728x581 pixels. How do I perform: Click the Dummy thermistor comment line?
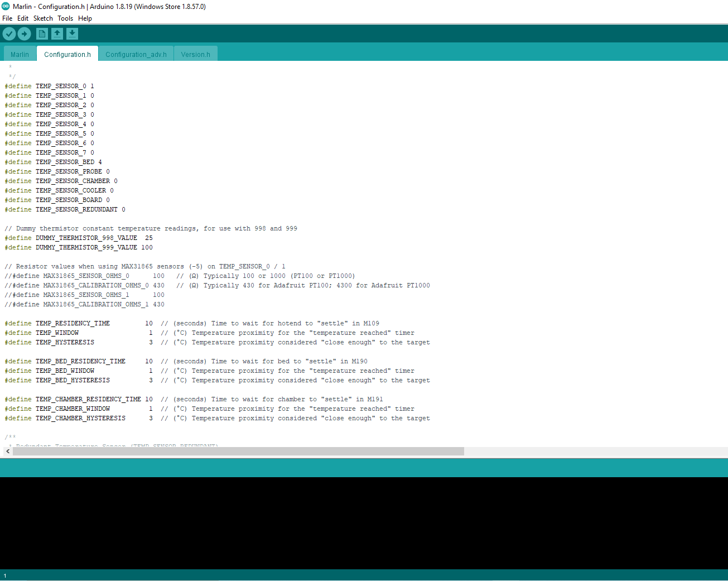pos(151,228)
